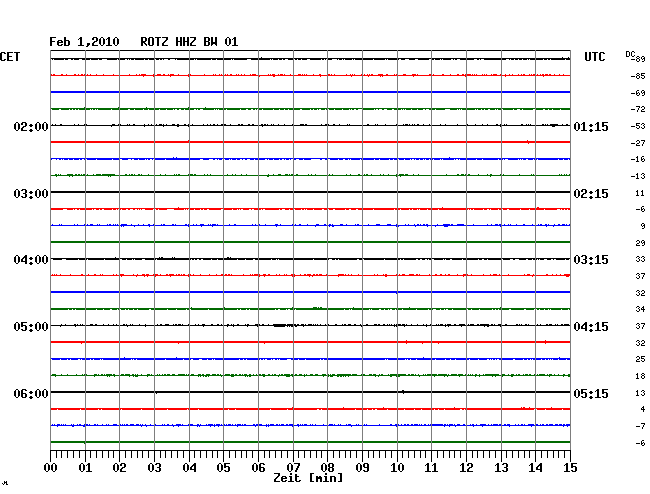This screenshot has height=494, width=650.
Task: Click minute label "05" on the Zeit axis
Action: point(223,468)
